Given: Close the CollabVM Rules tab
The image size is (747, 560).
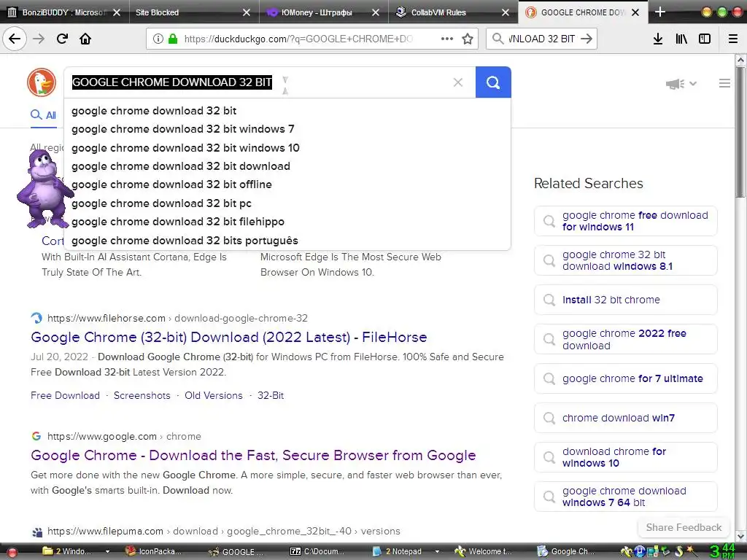Looking at the screenshot, I should pos(506,12).
